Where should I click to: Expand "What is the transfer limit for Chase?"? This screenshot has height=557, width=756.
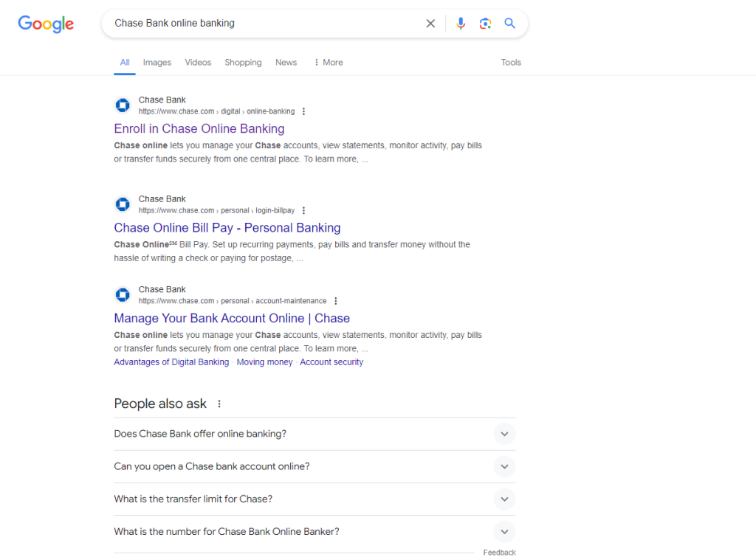point(504,499)
